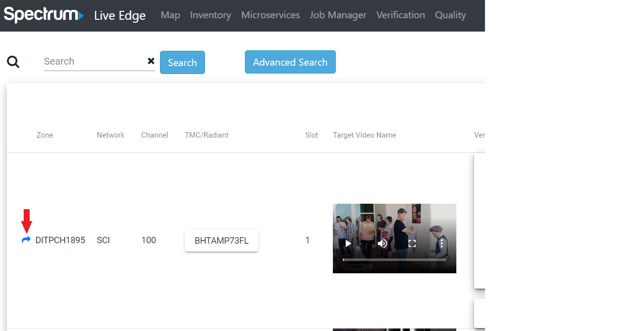Open the Map menu
This screenshot has height=331, width=644.
click(x=170, y=15)
